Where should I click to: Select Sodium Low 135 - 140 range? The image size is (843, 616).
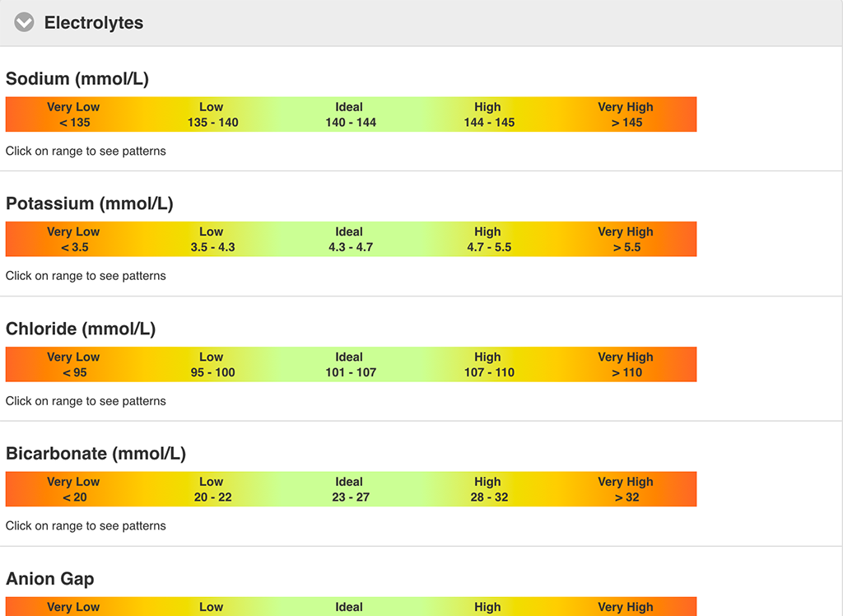pos(213,114)
